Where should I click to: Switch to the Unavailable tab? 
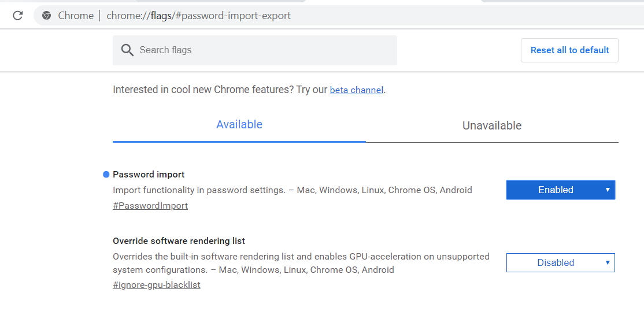492,125
